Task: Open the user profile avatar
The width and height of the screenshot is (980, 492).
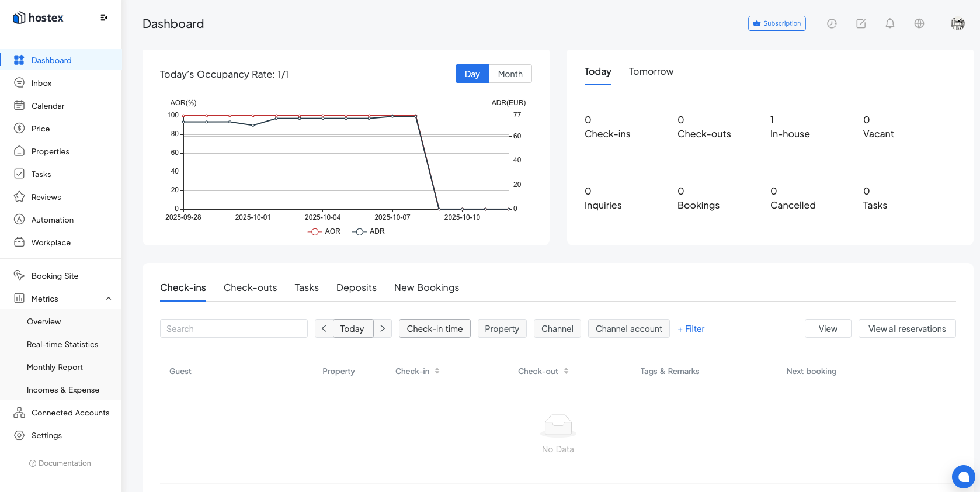Action: (x=957, y=23)
